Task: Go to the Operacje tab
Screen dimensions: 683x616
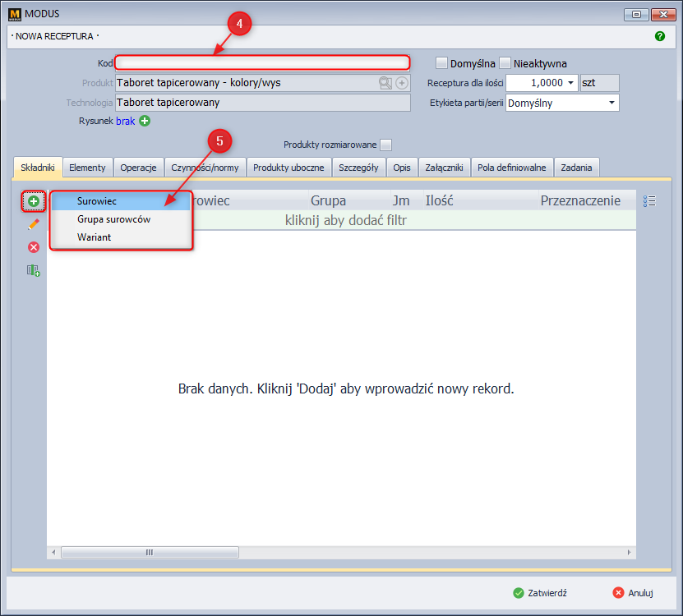Action: pos(138,168)
